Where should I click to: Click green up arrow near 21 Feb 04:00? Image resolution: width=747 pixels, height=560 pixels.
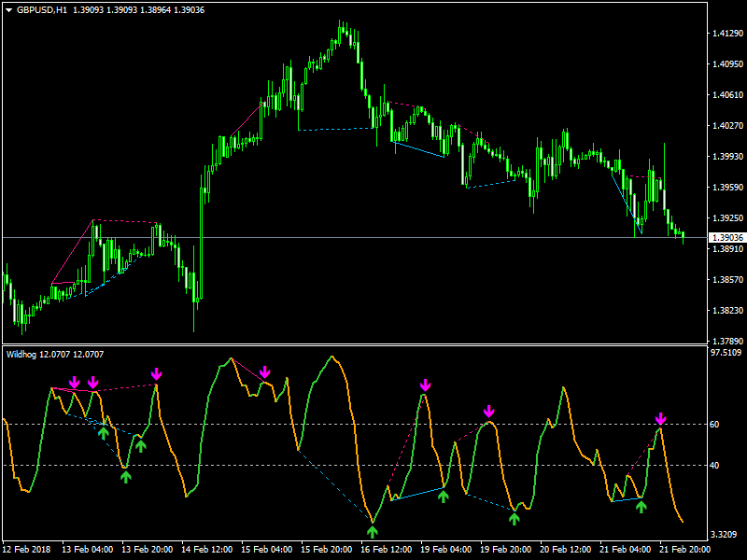pos(641,507)
